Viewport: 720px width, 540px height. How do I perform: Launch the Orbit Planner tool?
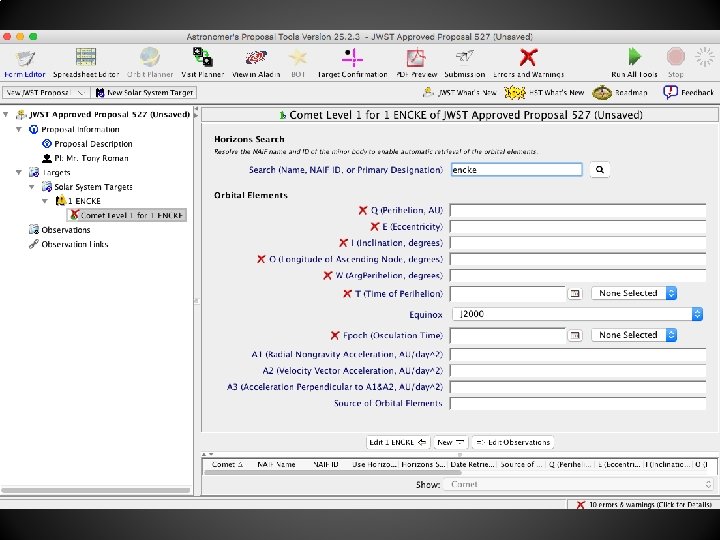tap(150, 63)
